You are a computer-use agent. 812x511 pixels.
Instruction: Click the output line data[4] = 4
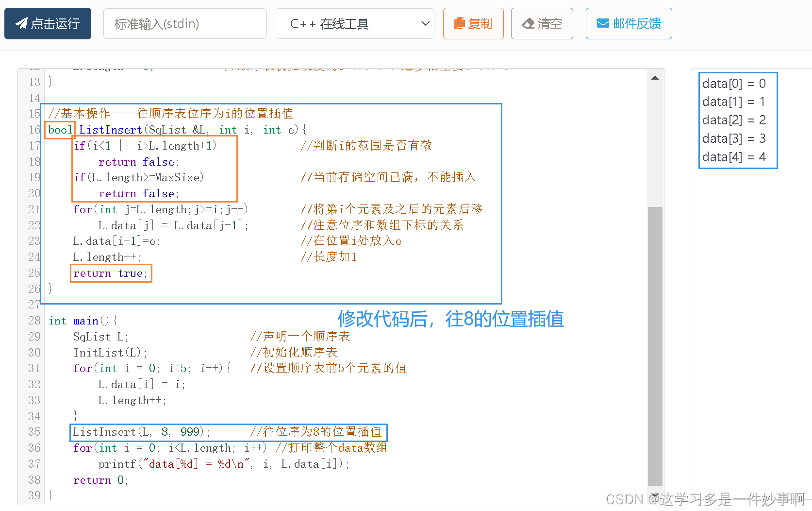click(734, 157)
